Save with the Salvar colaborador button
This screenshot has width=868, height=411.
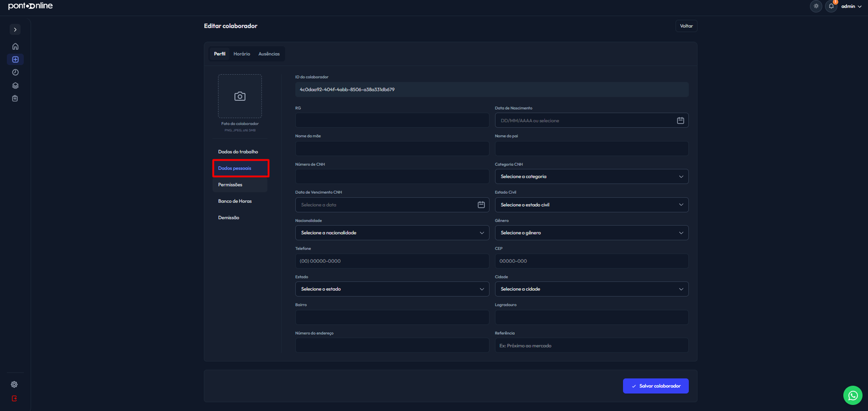[656, 386]
